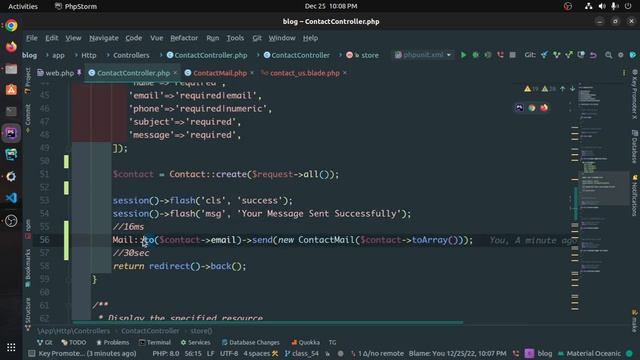
Task: Go to next highlighted error arrow
Action: pos(573,89)
